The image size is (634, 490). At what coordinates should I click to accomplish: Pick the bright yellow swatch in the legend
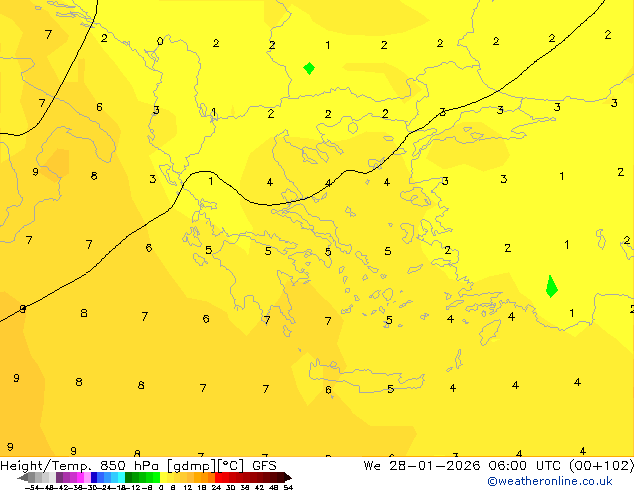(163, 477)
